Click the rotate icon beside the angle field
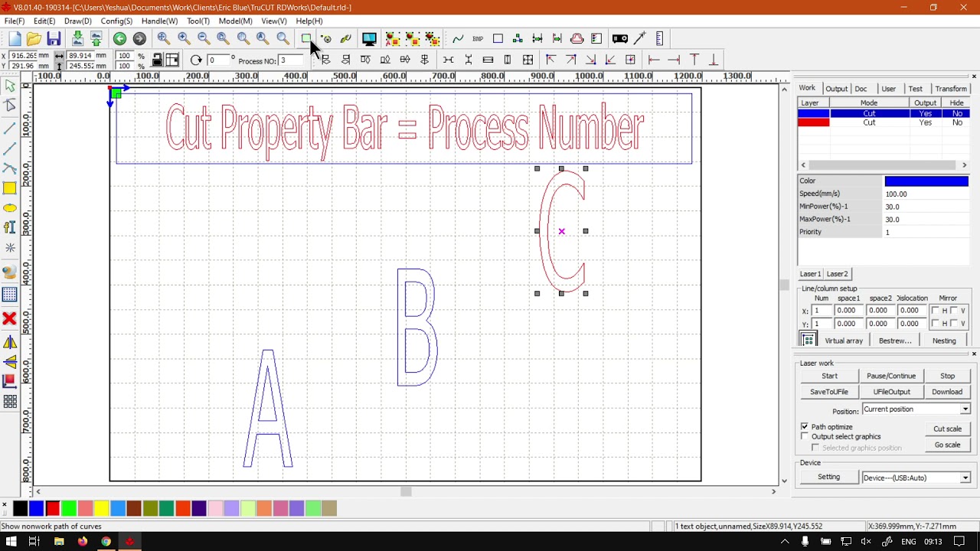The image size is (980, 551). click(x=196, y=60)
